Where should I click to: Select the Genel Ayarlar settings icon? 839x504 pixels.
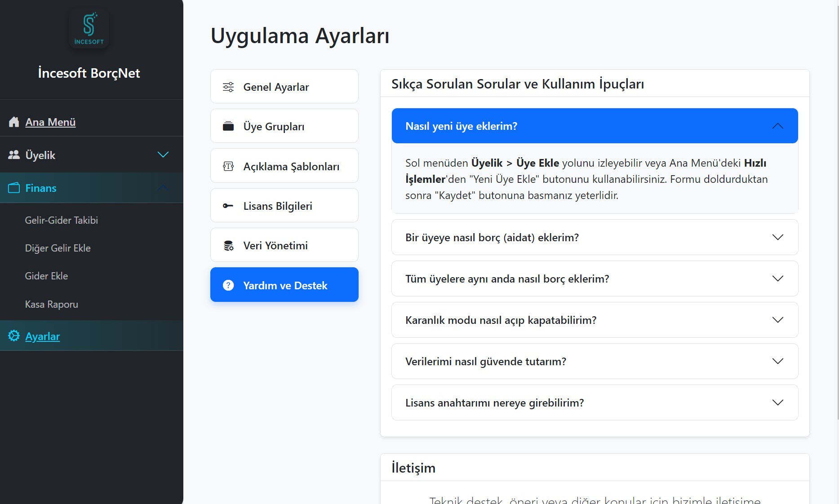pyautogui.click(x=228, y=87)
